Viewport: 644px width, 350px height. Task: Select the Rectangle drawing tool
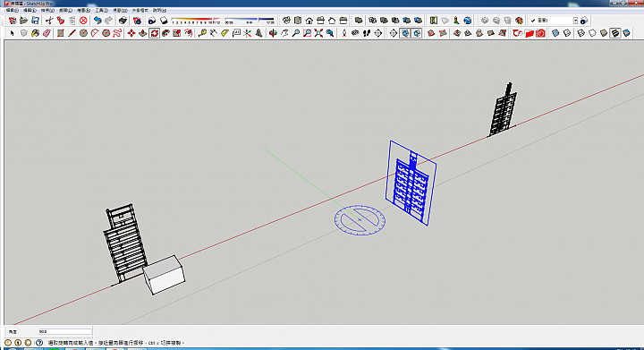pos(61,33)
